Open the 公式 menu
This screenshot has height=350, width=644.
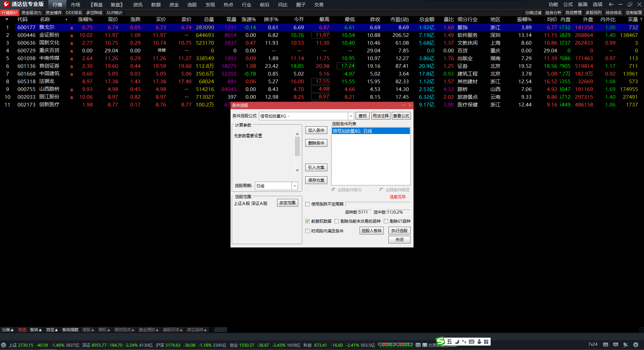[568, 4]
